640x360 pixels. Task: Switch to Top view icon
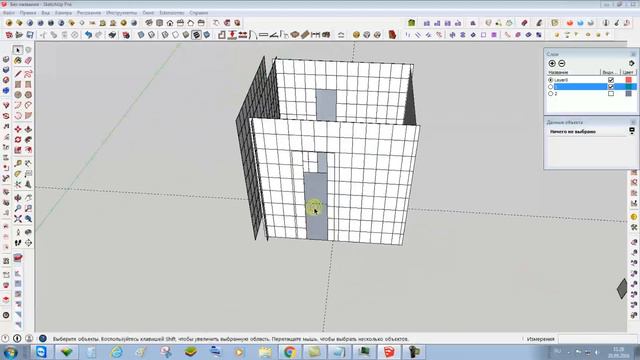coord(160,23)
